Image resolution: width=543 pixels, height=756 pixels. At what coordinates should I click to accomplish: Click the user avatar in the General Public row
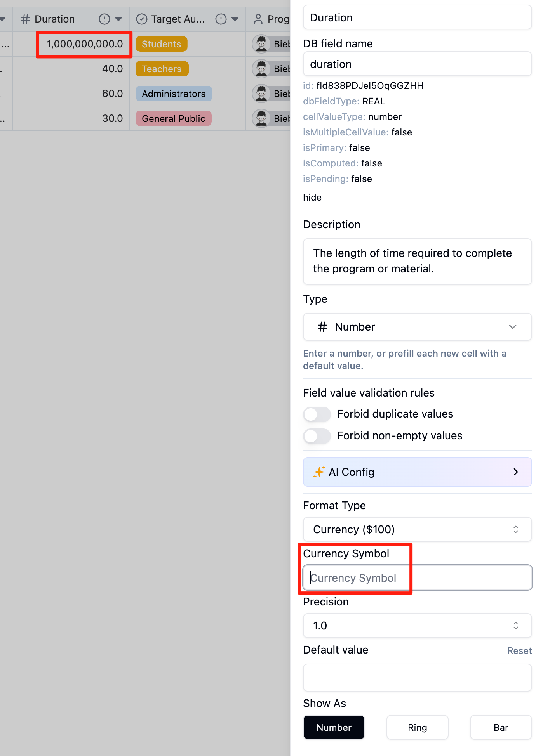tap(261, 118)
